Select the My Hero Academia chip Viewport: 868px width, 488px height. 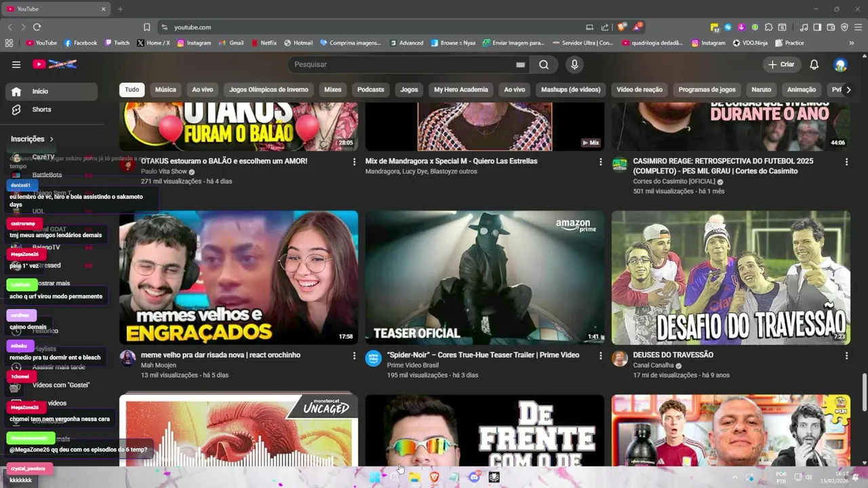tap(461, 89)
